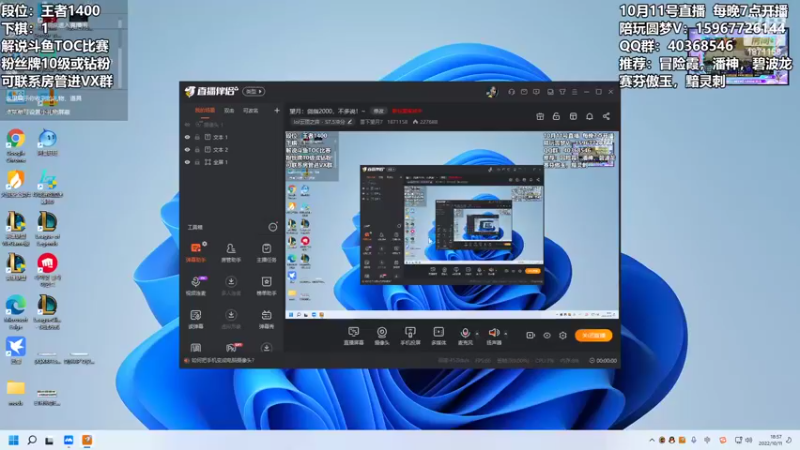Screen dimensions: 800x450
Task: Click the Google Chrome desktop icon
Action: tap(16, 145)
